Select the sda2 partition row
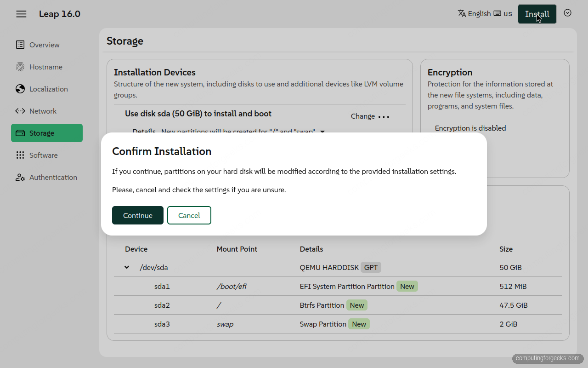Image resolution: width=588 pixels, height=368 pixels. click(338, 305)
